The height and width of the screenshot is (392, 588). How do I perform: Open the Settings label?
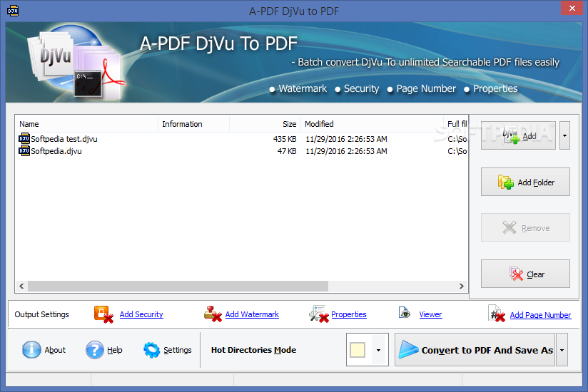[178, 350]
